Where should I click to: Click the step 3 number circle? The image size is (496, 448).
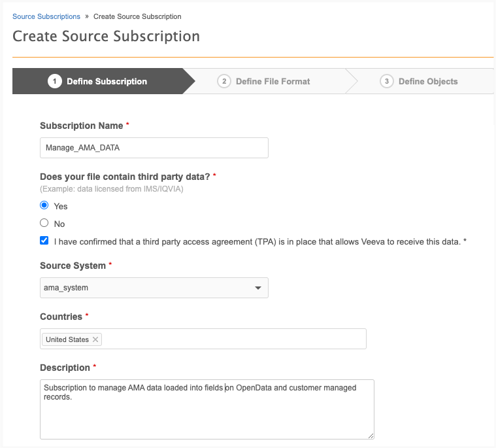click(387, 82)
